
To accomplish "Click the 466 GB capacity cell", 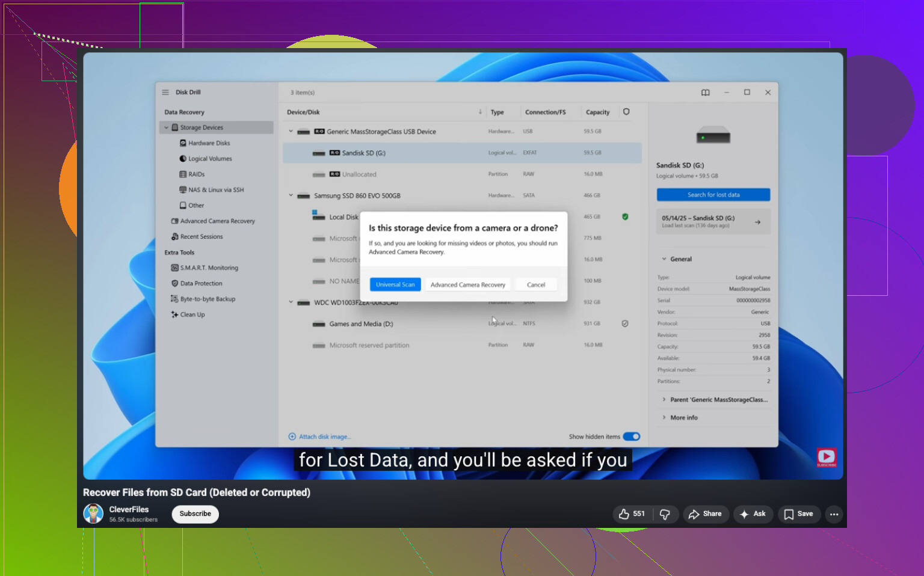I will coord(592,195).
